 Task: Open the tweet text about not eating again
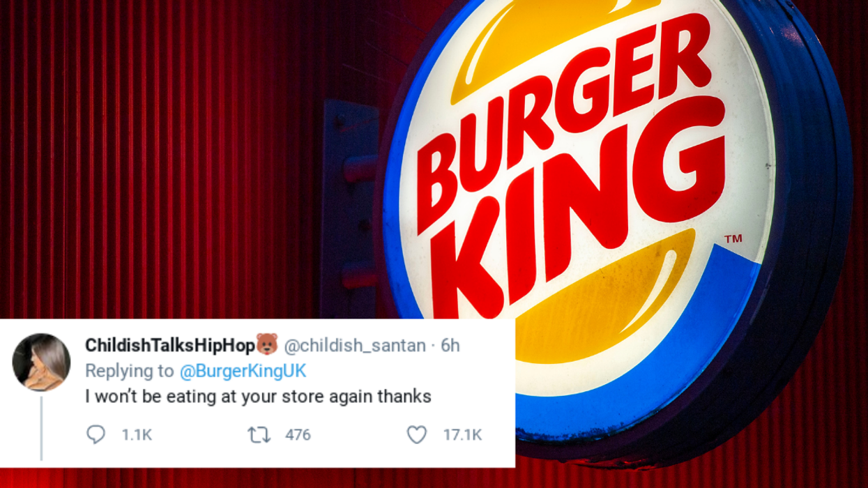pyautogui.click(x=259, y=397)
